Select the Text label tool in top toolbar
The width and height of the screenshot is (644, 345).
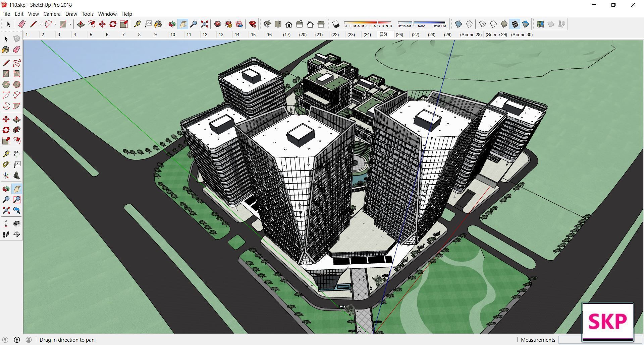pos(148,24)
